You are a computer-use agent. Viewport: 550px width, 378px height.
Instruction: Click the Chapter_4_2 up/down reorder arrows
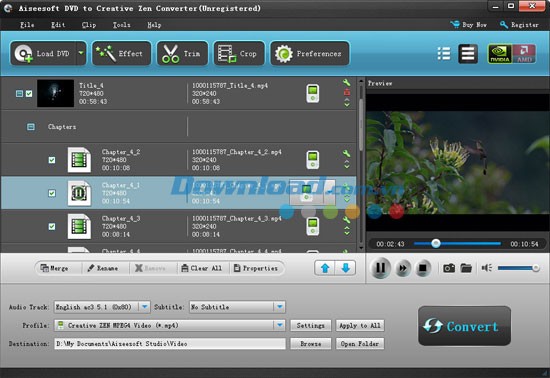click(347, 164)
